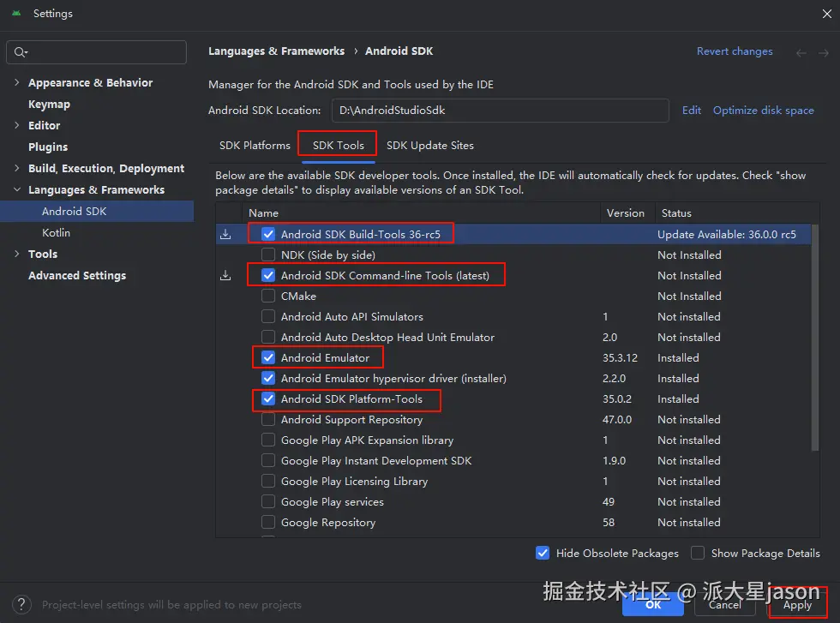Expand Appearance & Behavior section
840x623 pixels.
pos(16,82)
